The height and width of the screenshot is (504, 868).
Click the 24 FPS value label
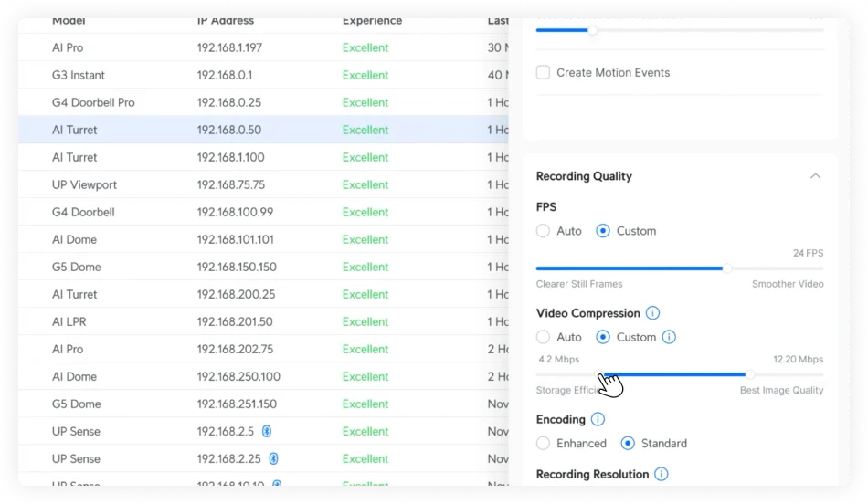(x=809, y=253)
